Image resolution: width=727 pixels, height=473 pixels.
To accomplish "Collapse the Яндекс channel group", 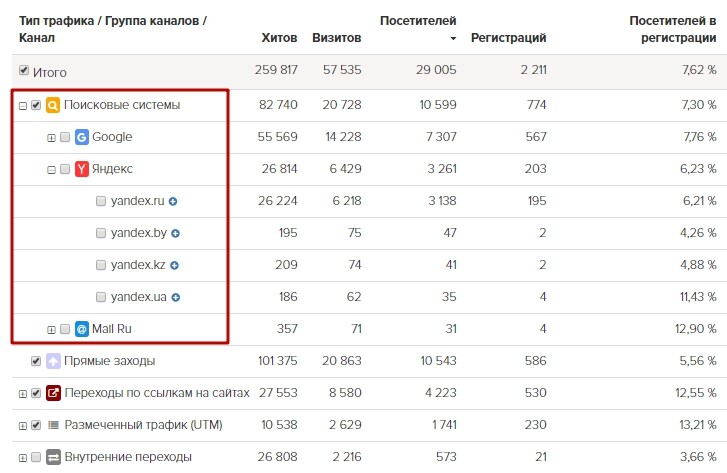I will point(52,169).
